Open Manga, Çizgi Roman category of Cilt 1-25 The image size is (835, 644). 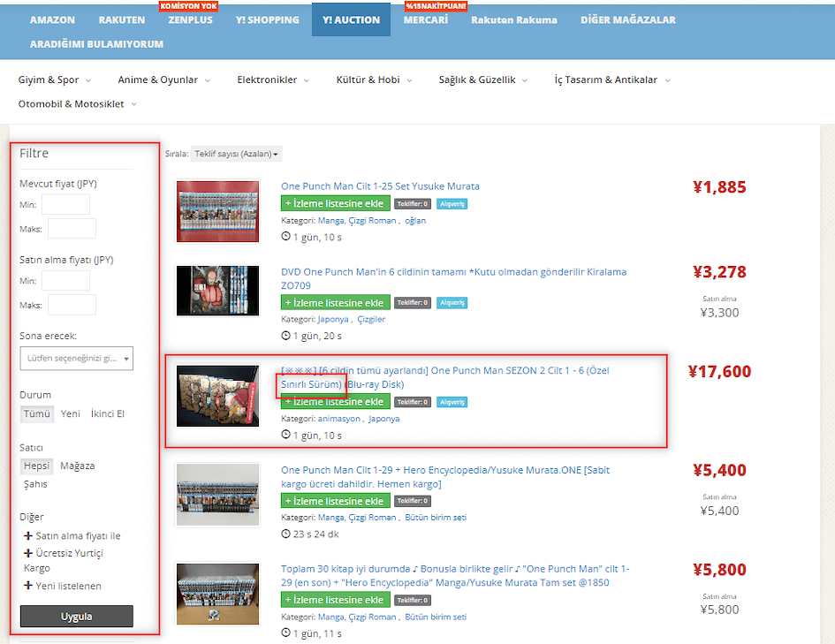click(357, 221)
